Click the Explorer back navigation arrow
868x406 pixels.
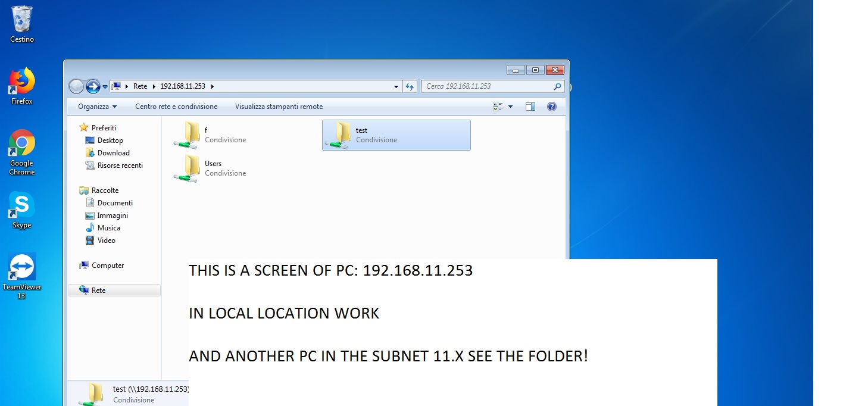76,86
